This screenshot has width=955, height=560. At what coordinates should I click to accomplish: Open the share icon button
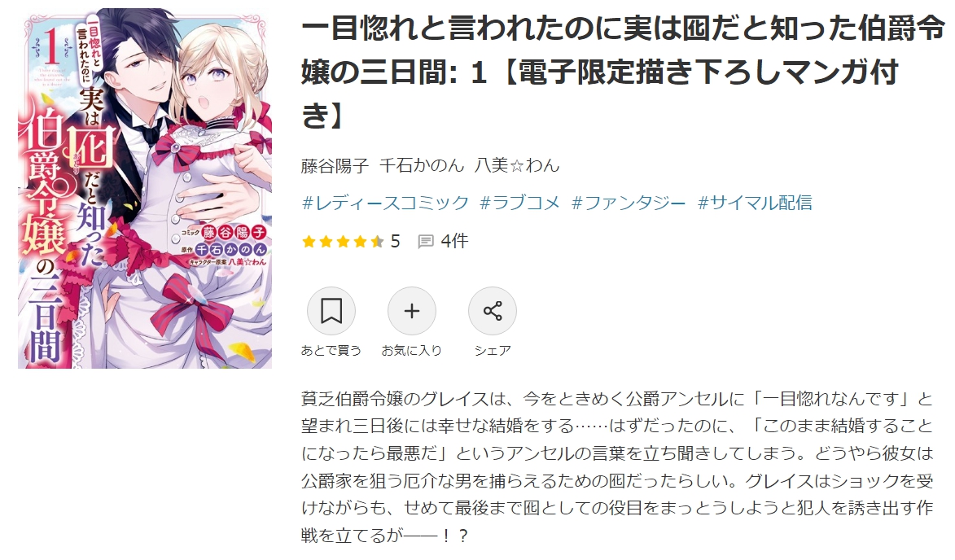[492, 311]
